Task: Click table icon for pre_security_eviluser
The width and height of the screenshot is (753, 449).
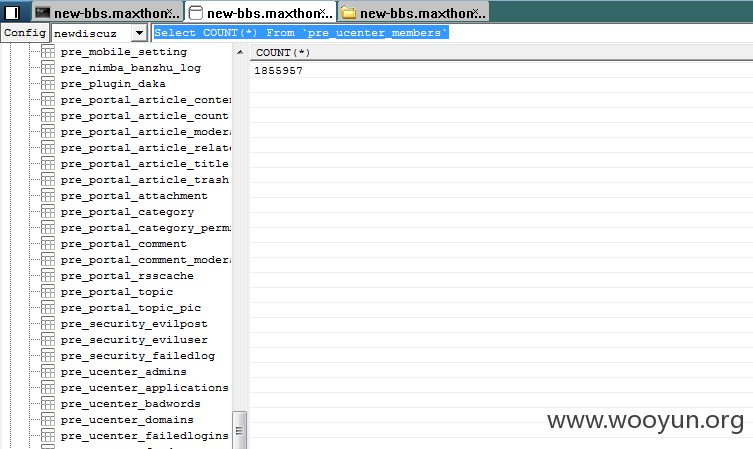Action: tap(48, 340)
